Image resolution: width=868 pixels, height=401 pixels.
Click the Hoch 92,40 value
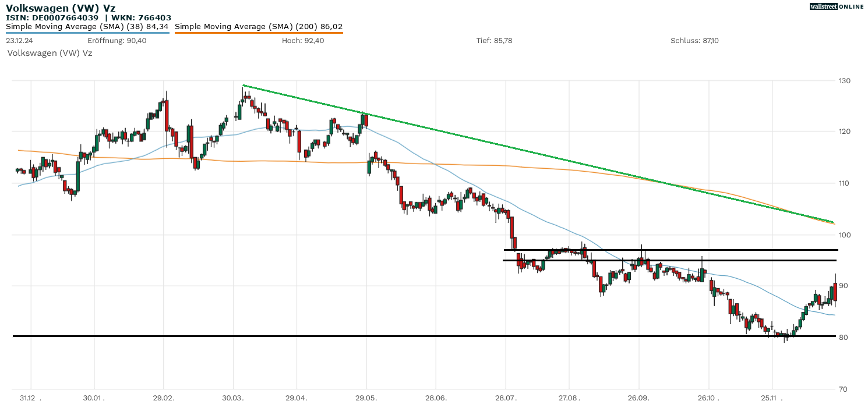(x=303, y=41)
